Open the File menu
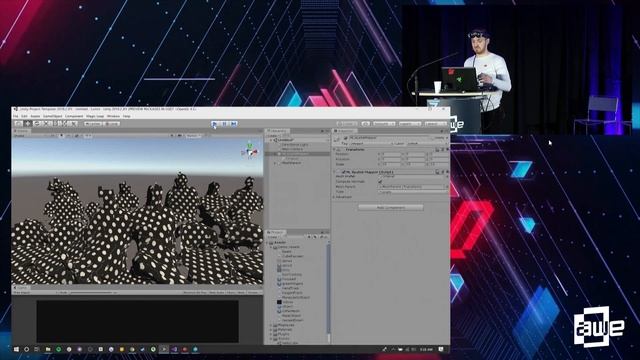Image resolution: width=640 pixels, height=360 pixels. click(x=16, y=116)
